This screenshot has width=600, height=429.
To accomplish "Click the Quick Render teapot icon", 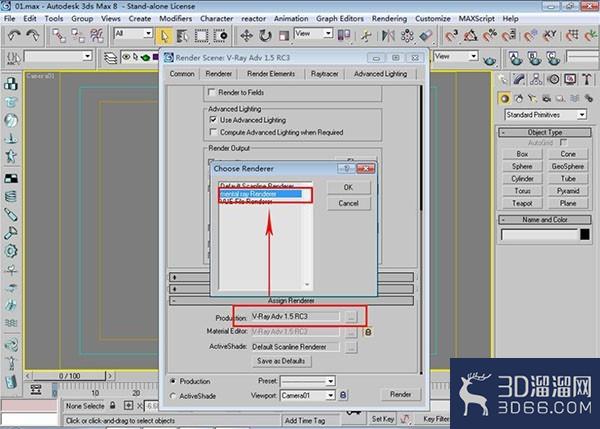I will tap(490, 60).
